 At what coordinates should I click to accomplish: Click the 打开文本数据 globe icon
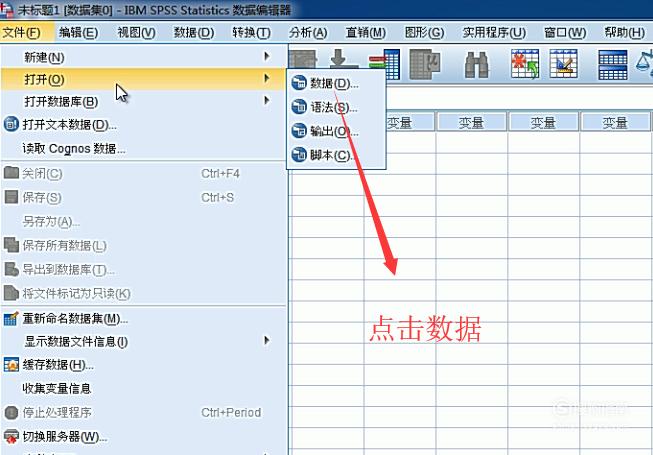tap(11, 124)
